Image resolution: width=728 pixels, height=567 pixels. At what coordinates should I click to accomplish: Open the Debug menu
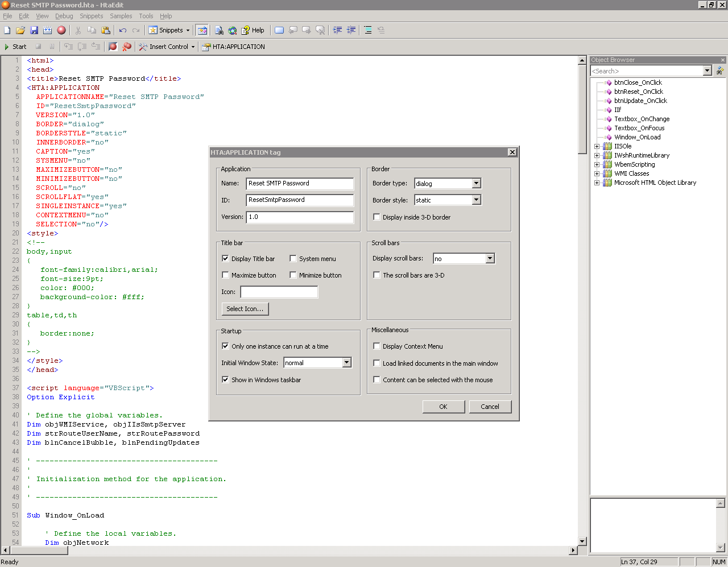tap(64, 16)
